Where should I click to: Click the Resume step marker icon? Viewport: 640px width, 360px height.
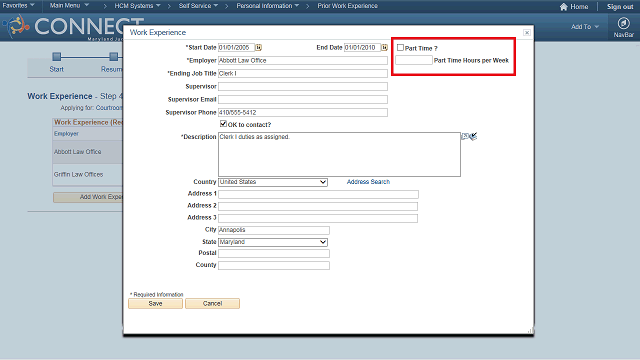[114, 56]
